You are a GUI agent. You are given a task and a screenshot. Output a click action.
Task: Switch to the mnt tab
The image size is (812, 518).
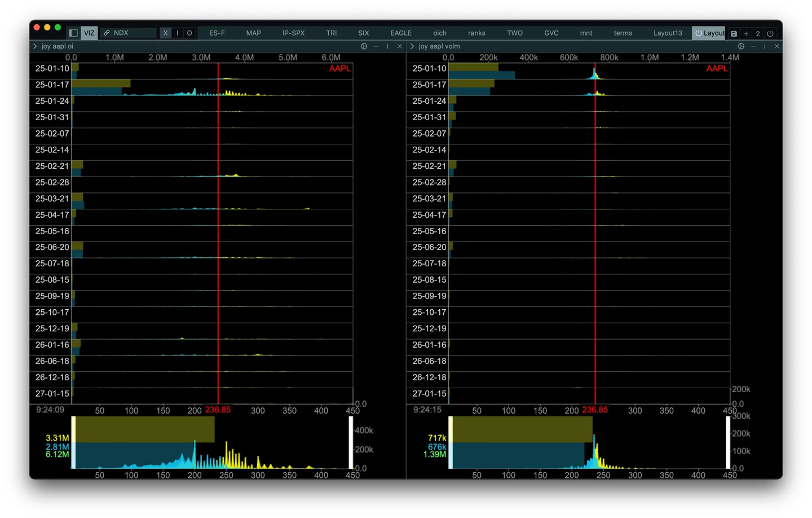(x=586, y=33)
